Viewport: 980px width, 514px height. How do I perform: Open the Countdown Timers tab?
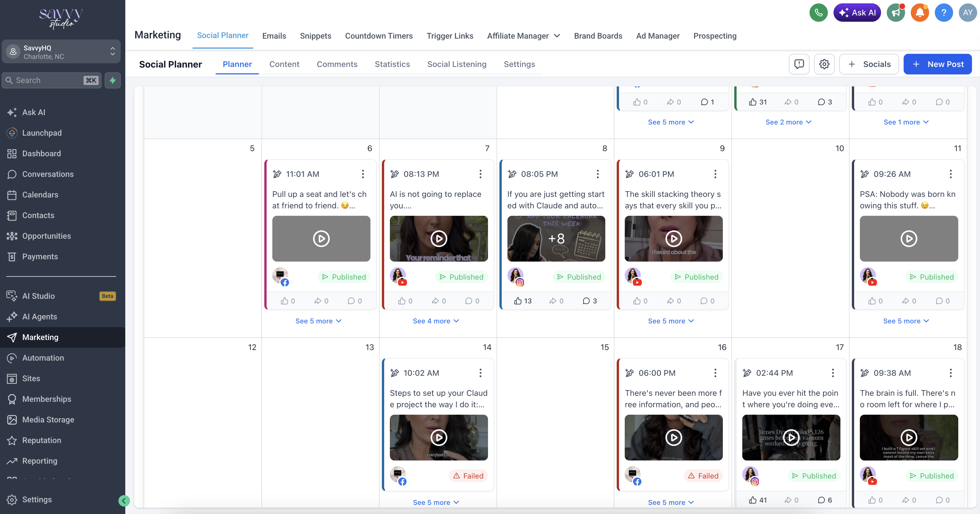pyautogui.click(x=379, y=36)
